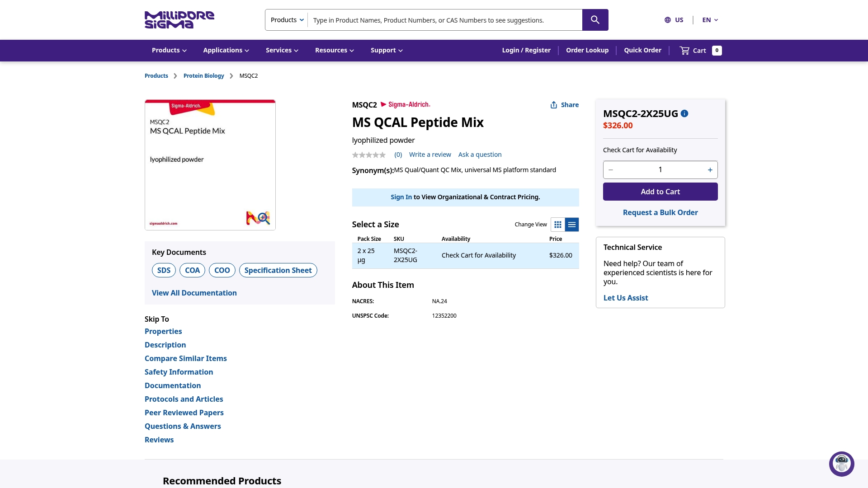Viewport: 868px width, 488px height.
Task: Click the search text input field
Action: [445, 20]
